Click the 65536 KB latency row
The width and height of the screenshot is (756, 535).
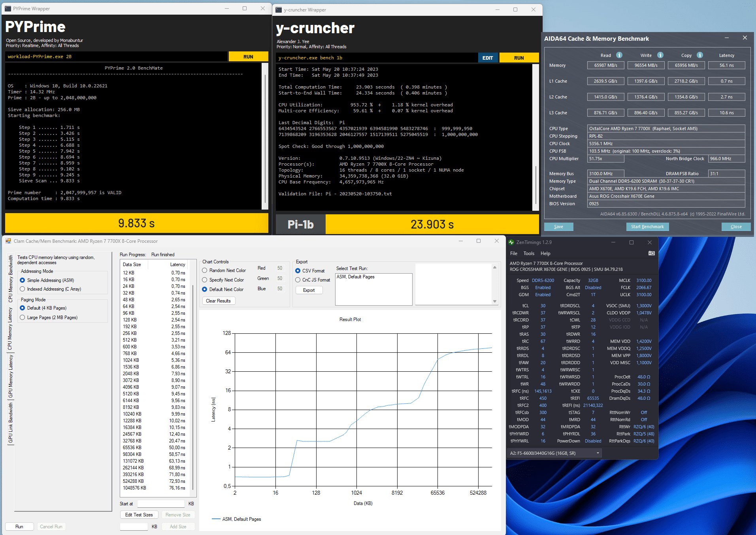(x=154, y=448)
